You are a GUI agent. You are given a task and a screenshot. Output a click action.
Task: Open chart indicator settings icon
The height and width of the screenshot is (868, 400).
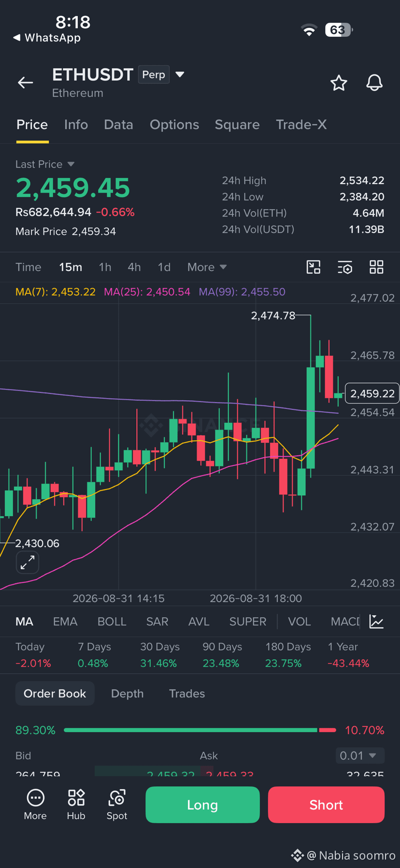[x=345, y=267]
